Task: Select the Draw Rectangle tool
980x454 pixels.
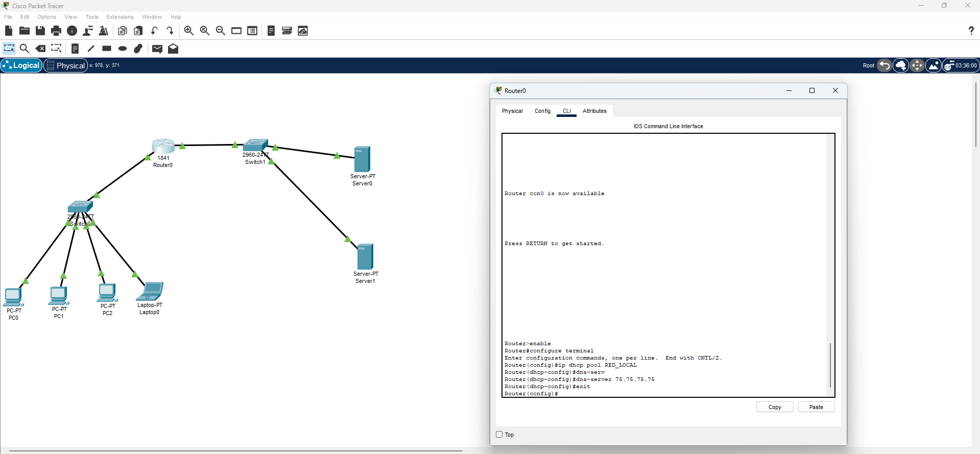Action: (107, 49)
